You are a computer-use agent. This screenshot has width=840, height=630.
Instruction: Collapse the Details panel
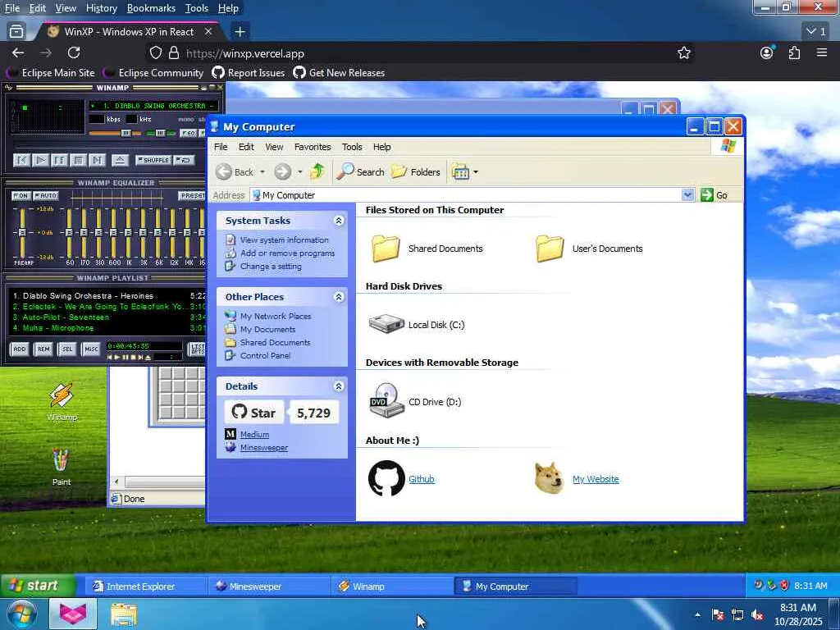click(339, 386)
